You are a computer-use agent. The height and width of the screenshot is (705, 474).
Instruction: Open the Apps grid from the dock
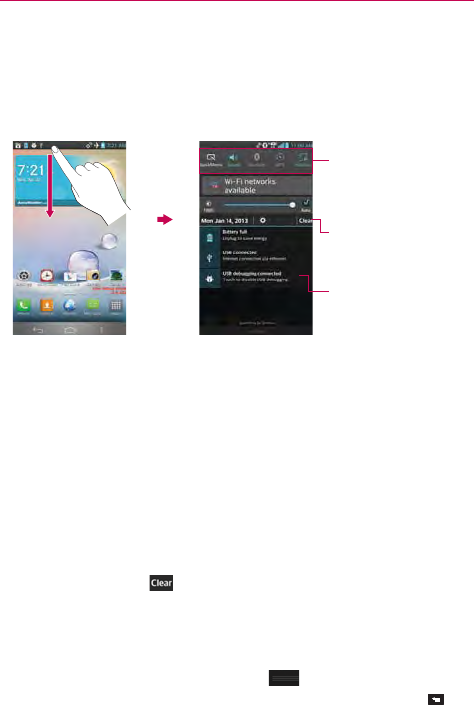116,306
